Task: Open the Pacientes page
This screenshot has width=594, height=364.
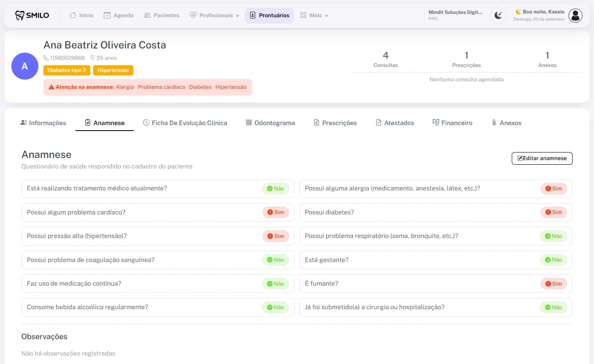Action: (162, 15)
